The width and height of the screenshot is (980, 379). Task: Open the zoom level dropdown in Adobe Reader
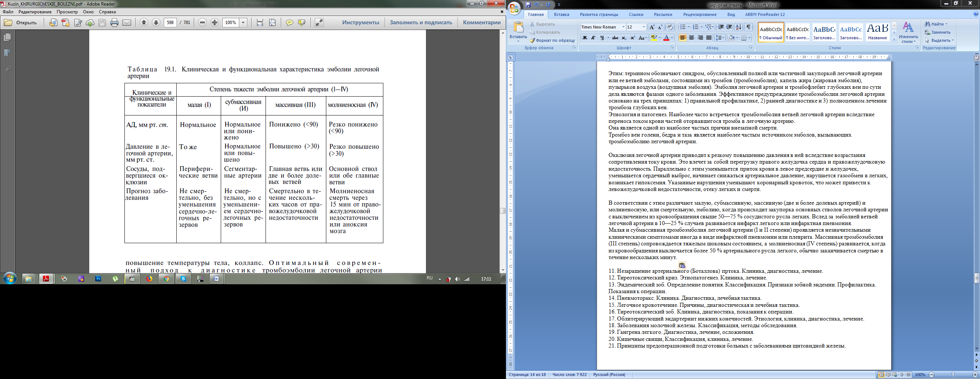click(243, 23)
